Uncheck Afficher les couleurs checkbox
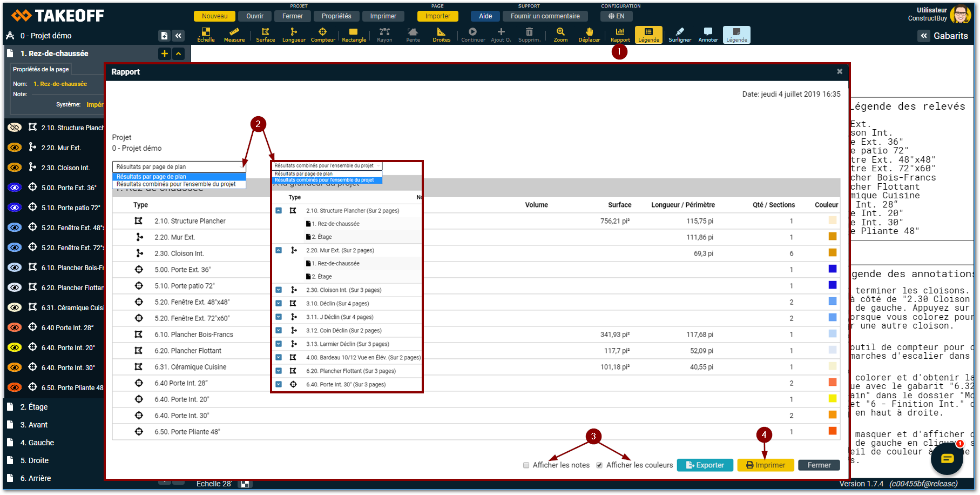Image resolution: width=980 pixels, height=495 pixels. [599, 465]
